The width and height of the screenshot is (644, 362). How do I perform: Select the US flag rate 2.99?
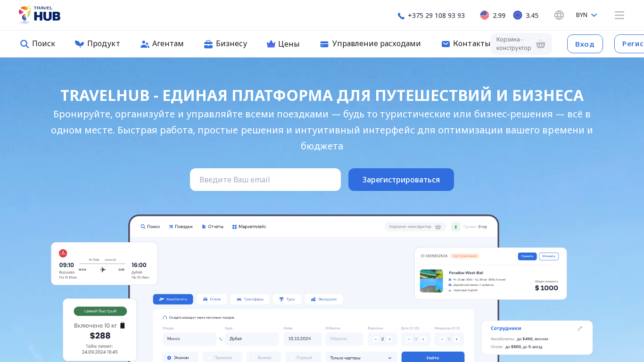coord(493,16)
